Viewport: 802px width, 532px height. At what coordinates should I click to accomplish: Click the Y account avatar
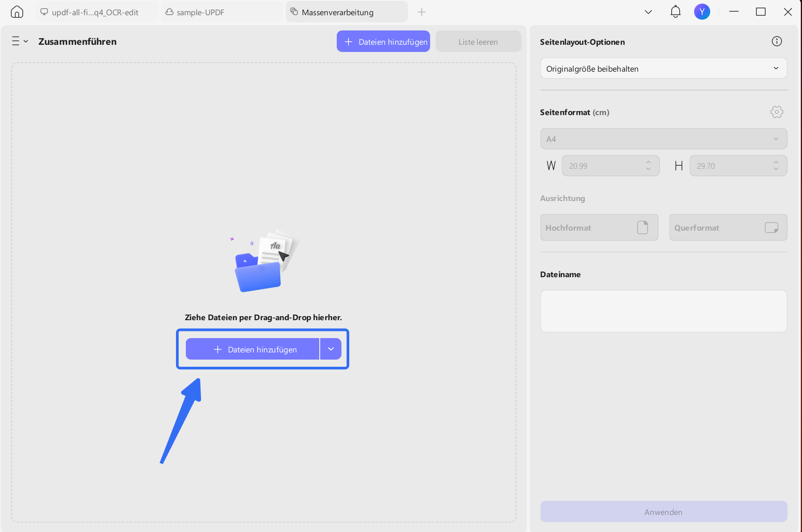[702, 12]
